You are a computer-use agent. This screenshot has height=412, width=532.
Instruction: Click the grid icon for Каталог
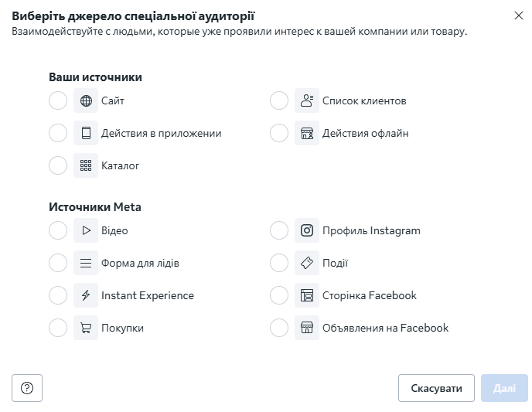pos(86,165)
